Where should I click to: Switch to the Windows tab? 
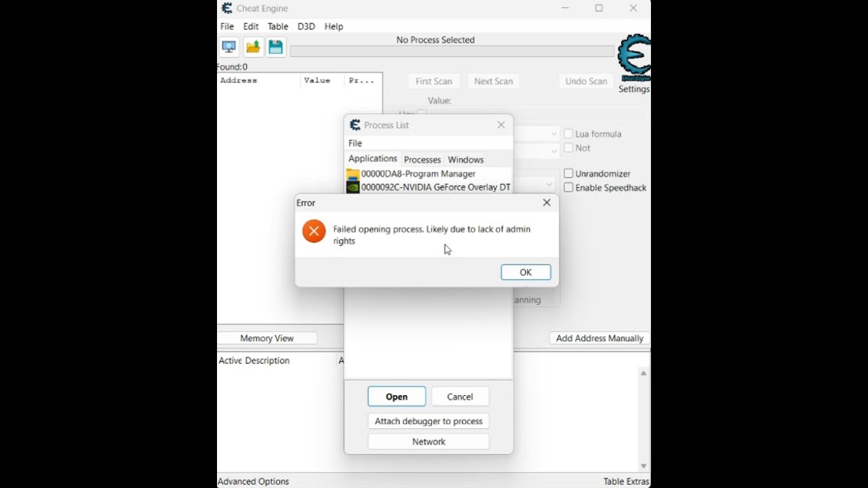(466, 160)
